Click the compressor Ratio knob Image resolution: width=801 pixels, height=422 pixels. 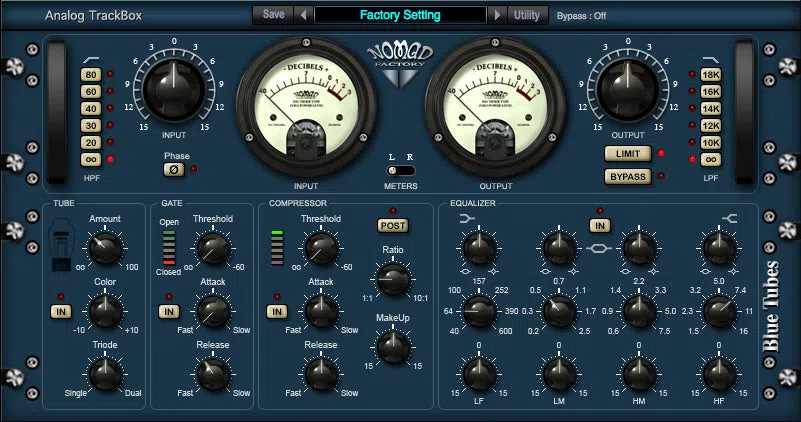pyautogui.click(x=393, y=279)
